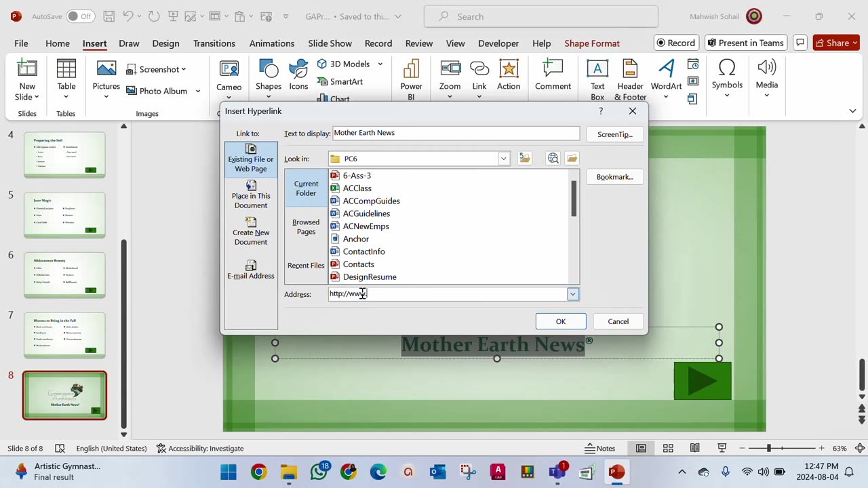Switch to Slide Sorter view icon
Screen dimensions: 868x488
[668, 448]
